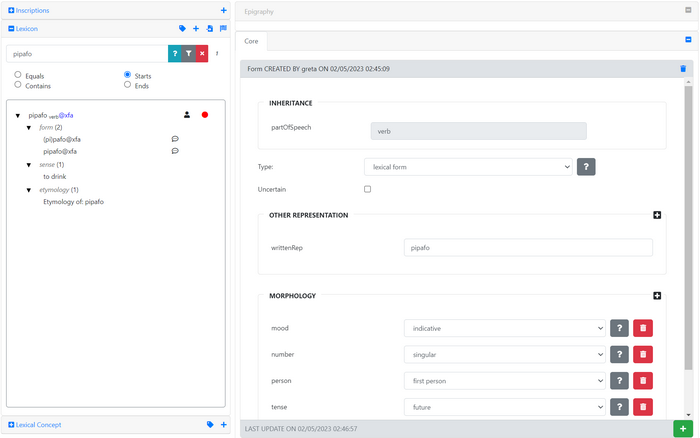Choose the Contains search option
The height and width of the screenshot is (438, 700).
18,85
